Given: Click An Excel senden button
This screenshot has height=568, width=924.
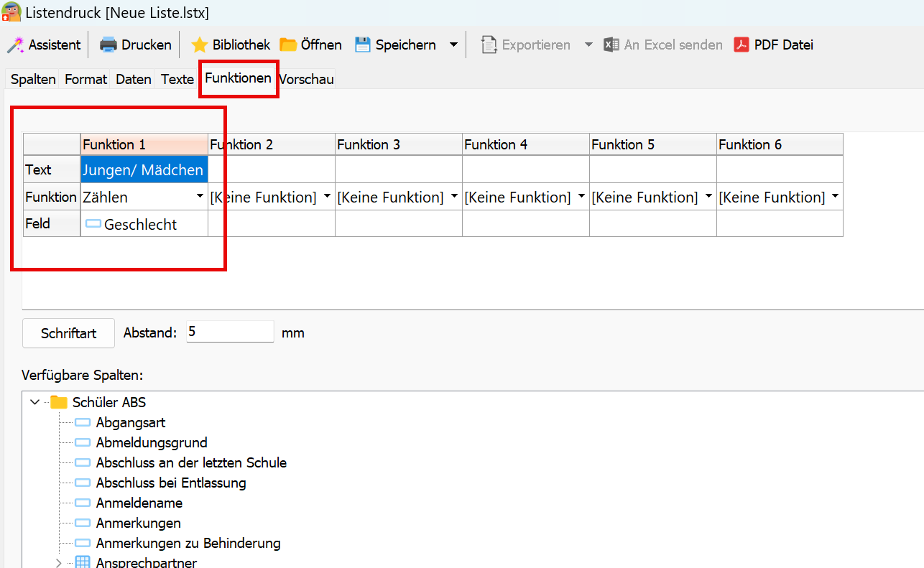Looking at the screenshot, I should point(662,45).
